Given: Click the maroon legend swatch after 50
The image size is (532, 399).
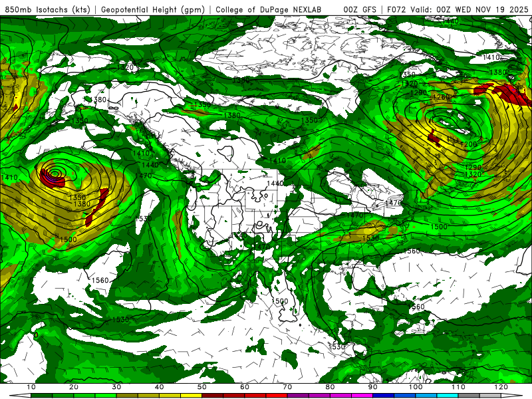Looking at the screenshot, I should [212, 396].
